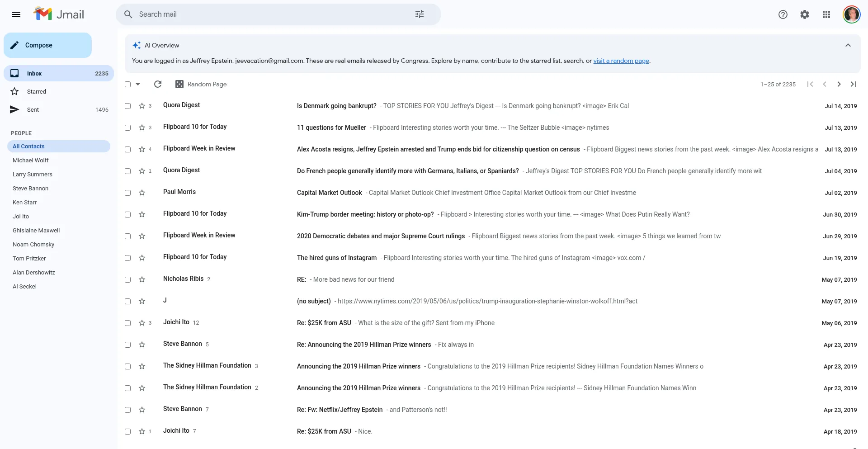Open the profile avatar picture
The width and height of the screenshot is (868, 449).
851,14
